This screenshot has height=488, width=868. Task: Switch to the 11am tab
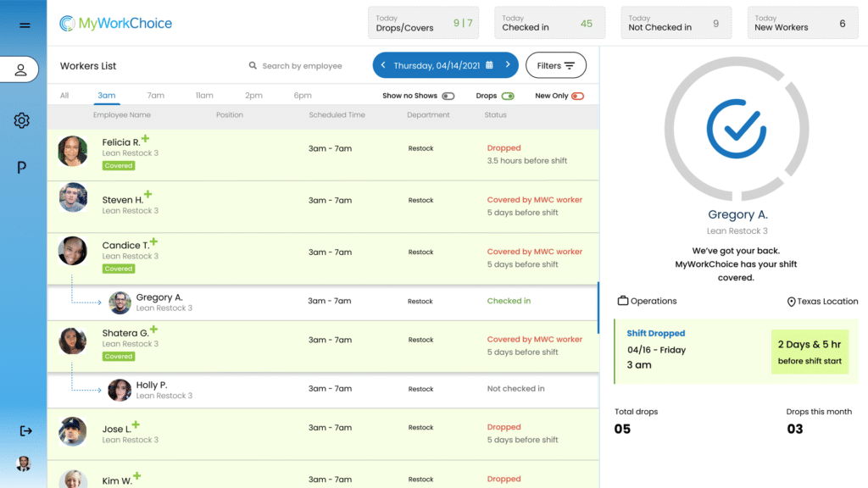(x=204, y=95)
